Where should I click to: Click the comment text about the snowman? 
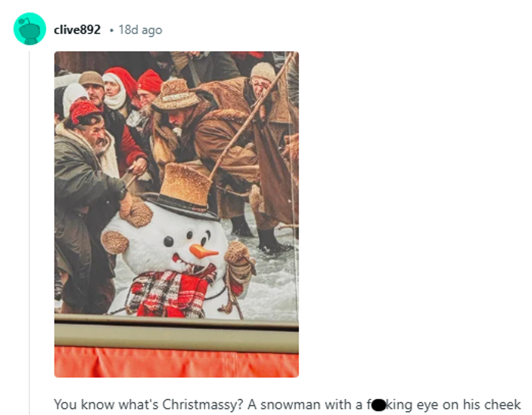(287, 405)
